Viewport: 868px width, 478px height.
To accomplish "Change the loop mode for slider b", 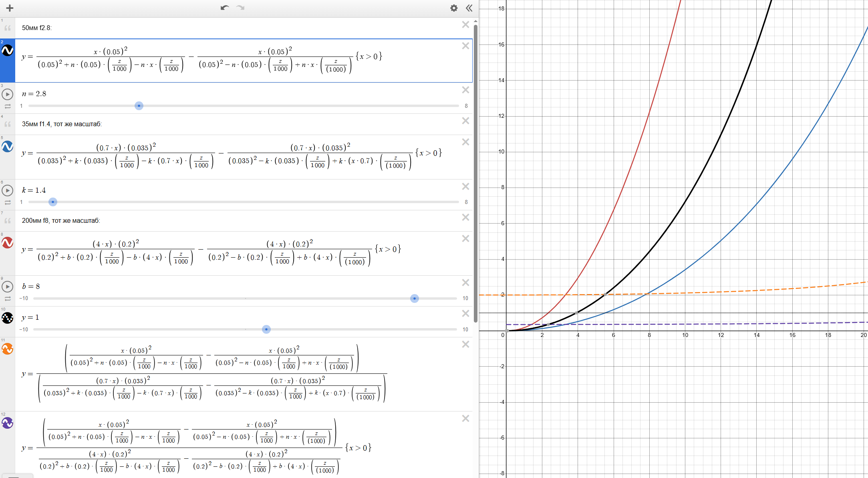I will (x=8, y=299).
